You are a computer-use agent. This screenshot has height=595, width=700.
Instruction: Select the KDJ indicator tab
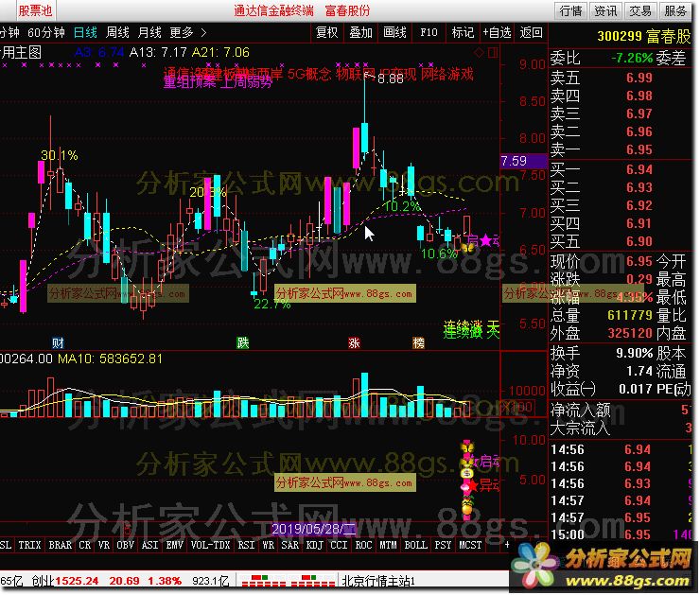314,545
